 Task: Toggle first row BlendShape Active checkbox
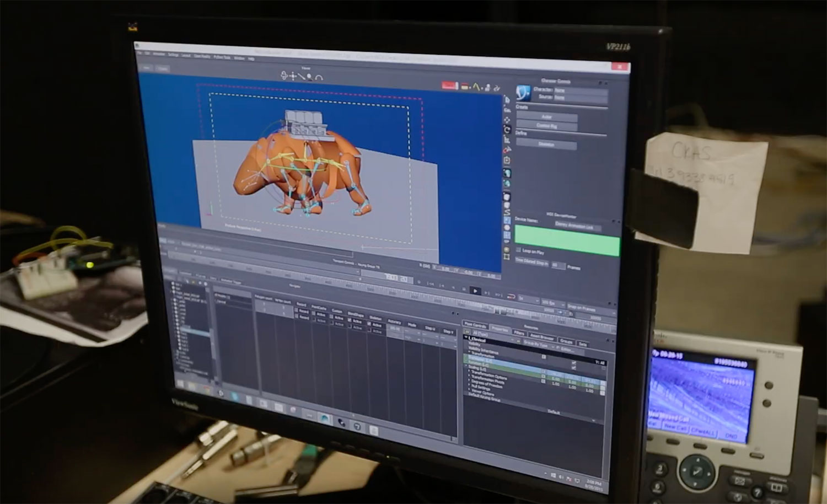pos(350,320)
